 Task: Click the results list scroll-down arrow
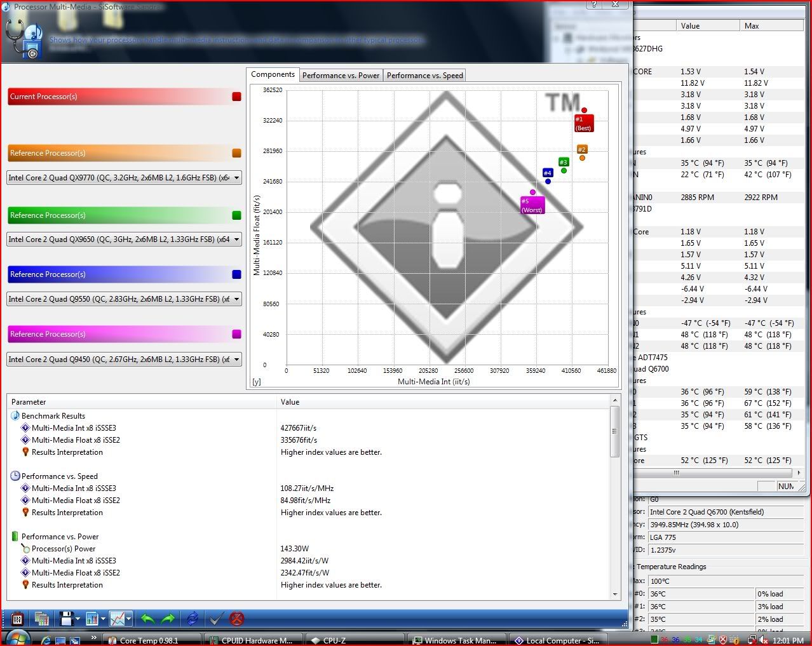614,595
